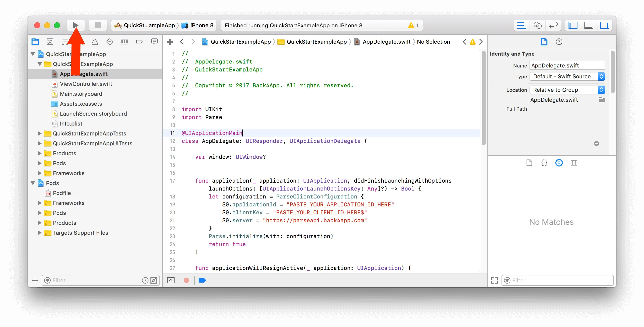Image resolution: width=644 pixels, height=327 pixels.
Task: Show the Source Control navigator tab
Action: click(50, 42)
